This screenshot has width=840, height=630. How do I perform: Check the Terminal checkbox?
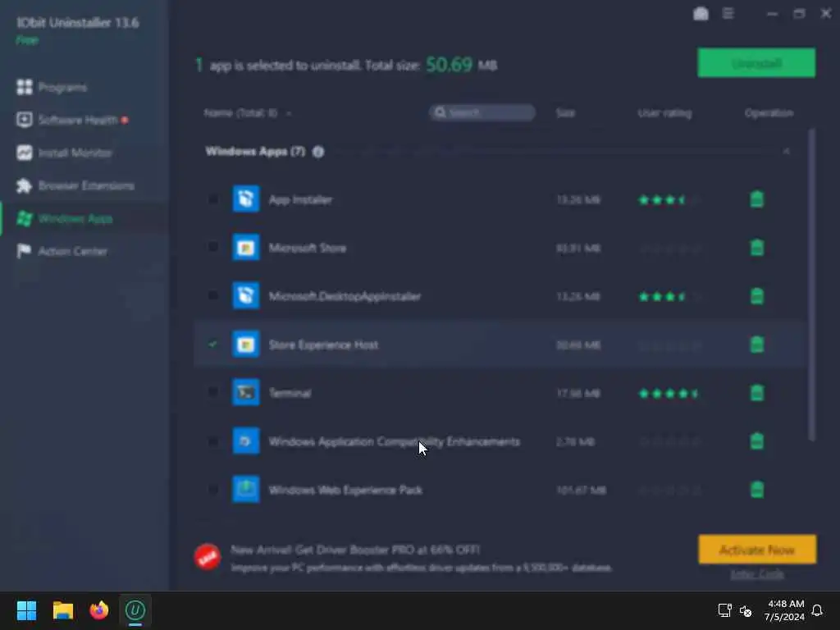coord(212,392)
